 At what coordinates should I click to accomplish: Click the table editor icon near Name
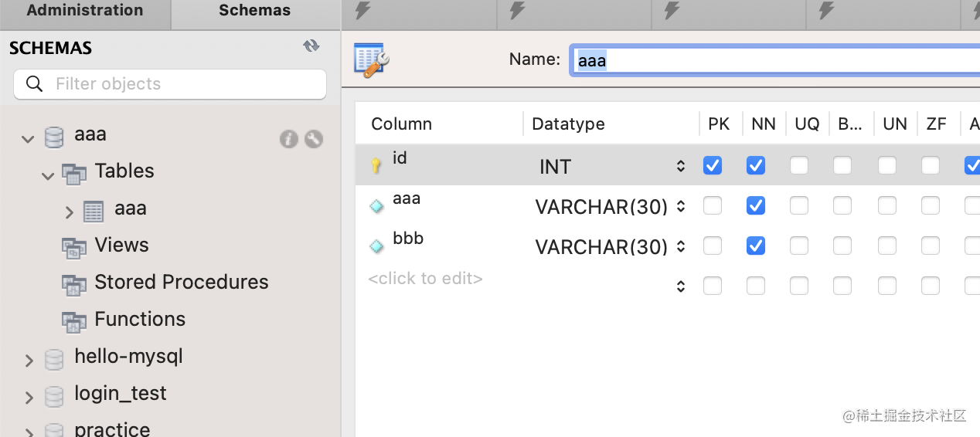point(371,60)
